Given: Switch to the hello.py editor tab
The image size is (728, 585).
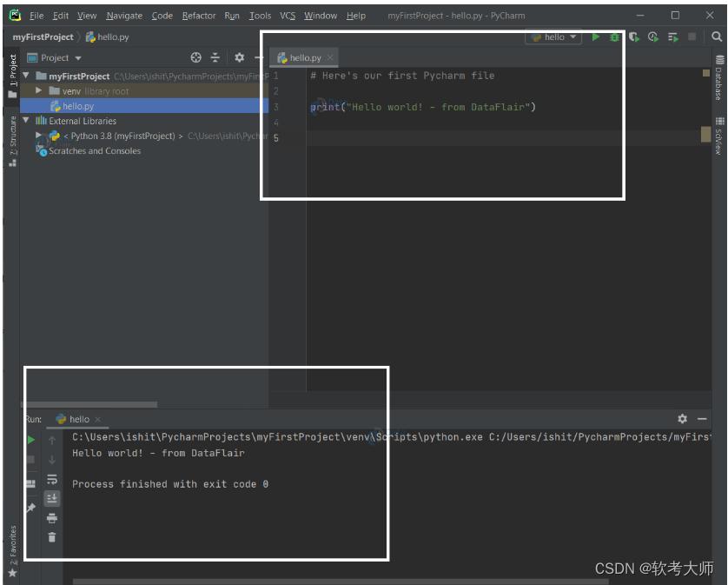Looking at the screenshot, I should tap(304, 57).
